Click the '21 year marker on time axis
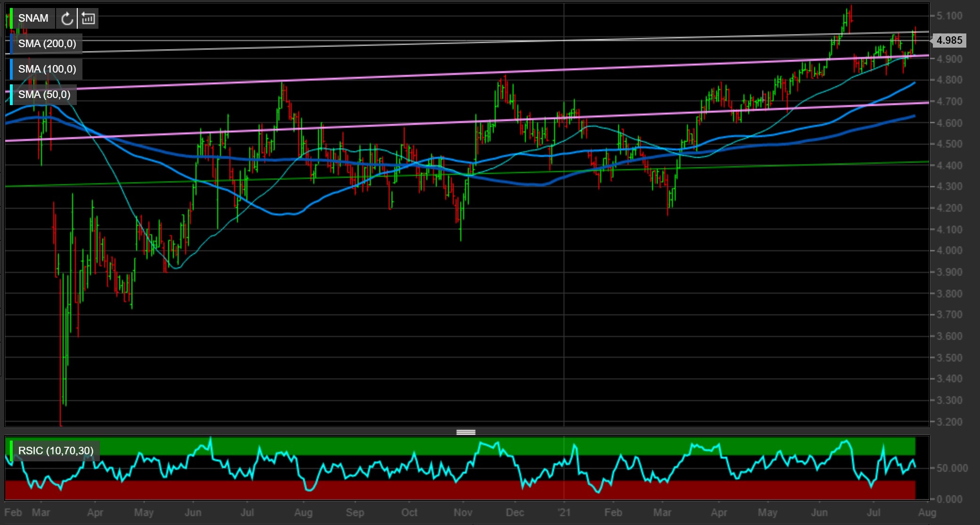 pyautogui.click(x=563, y=512)
